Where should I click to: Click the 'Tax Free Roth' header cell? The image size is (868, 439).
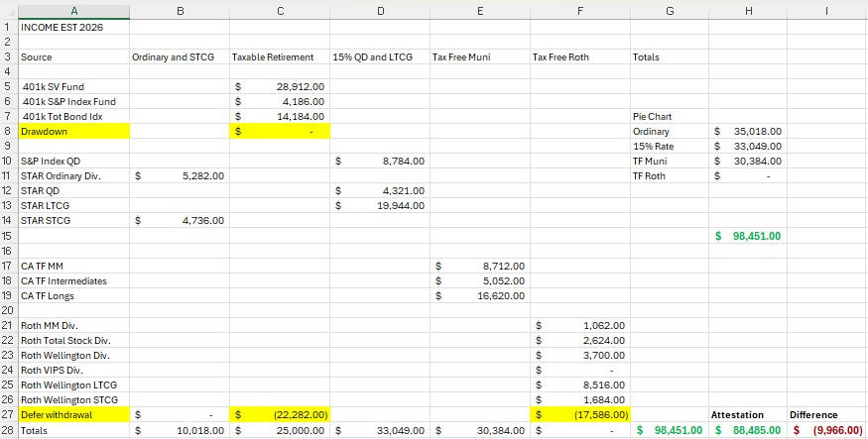(580, 56)
